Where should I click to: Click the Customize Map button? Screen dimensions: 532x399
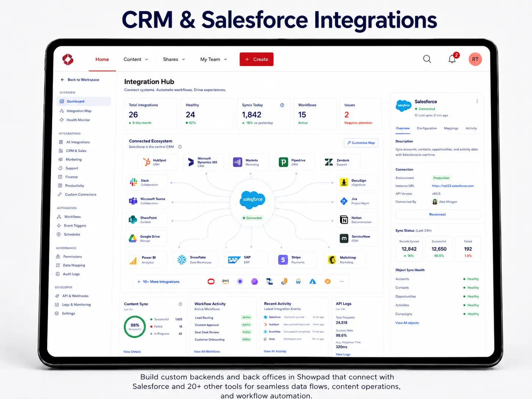click(361, 143)
